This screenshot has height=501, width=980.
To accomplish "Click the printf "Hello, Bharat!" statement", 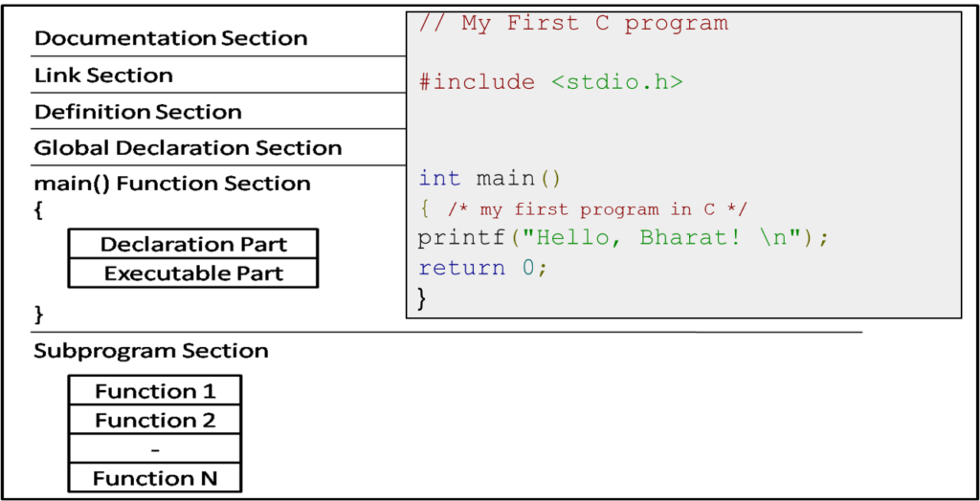I will pos(623,238).
